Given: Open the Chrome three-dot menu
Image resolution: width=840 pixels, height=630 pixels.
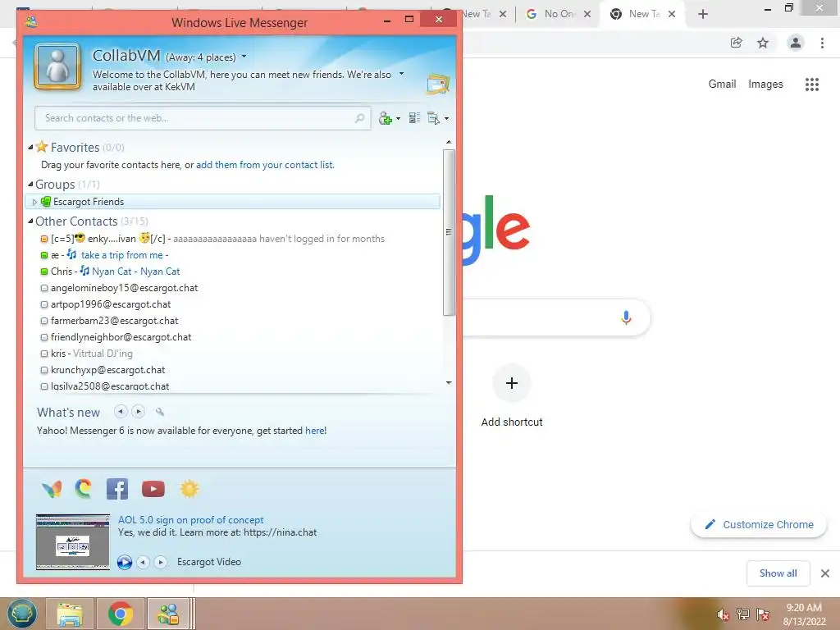Looking at the screenshot, I should 822,43.
